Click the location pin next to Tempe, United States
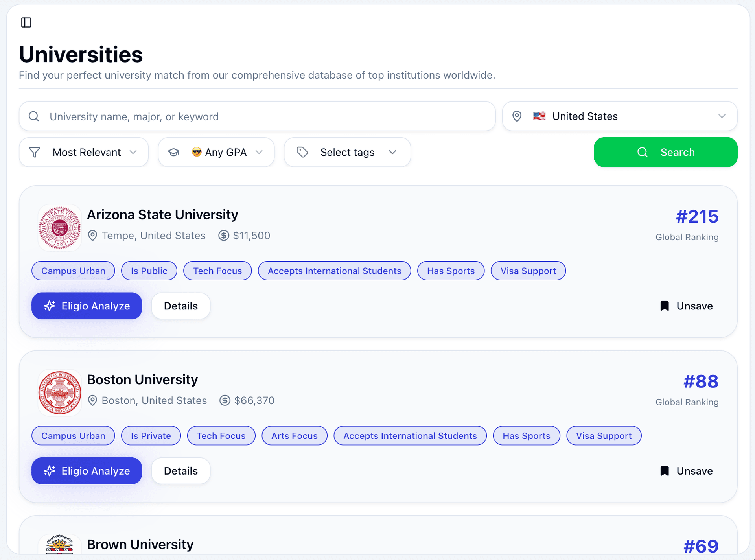 (x=92, y=236)
